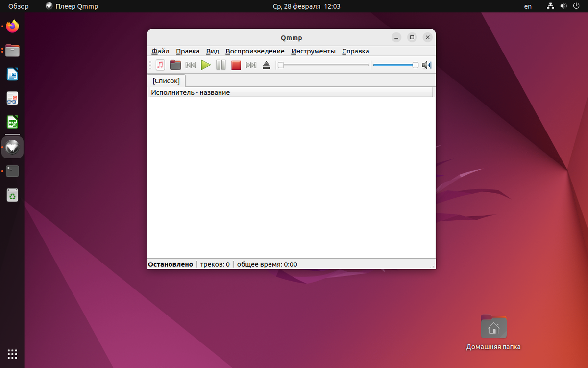Open the Инструменты menu
The height and width of the screenshot is (368, 588).
(313, 51)
